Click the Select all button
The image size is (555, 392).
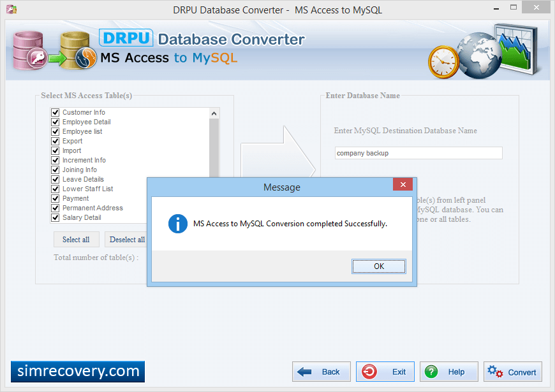tap(76, 240)
